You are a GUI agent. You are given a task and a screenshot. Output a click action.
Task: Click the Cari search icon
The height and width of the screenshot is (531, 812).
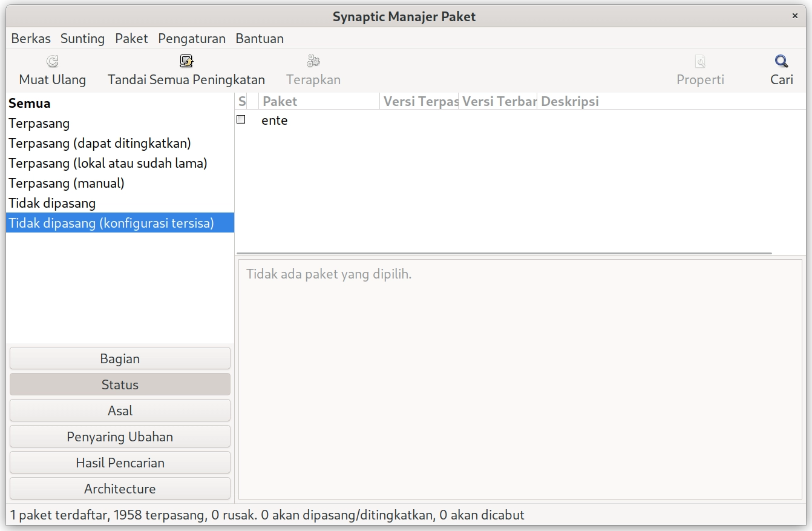781,61
